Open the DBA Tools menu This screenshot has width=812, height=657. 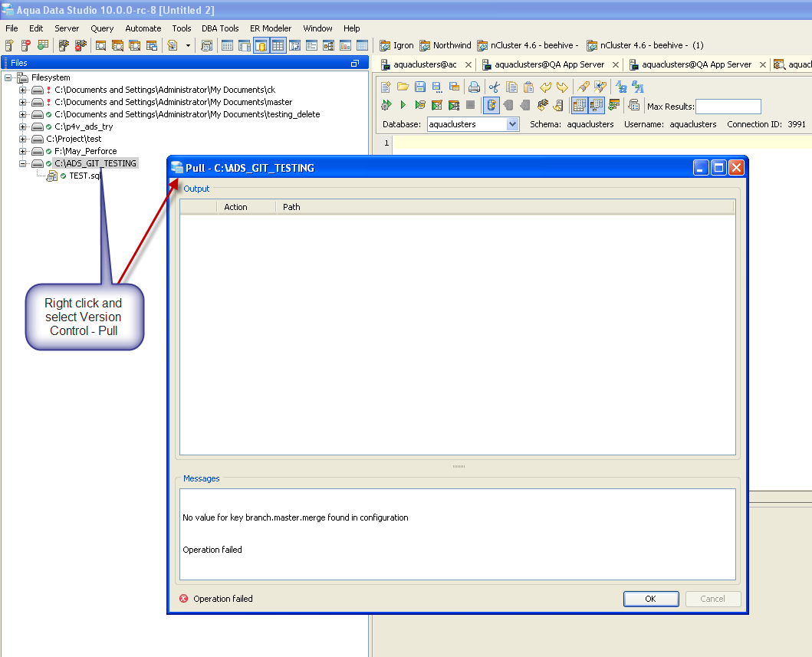click(220, 28)
